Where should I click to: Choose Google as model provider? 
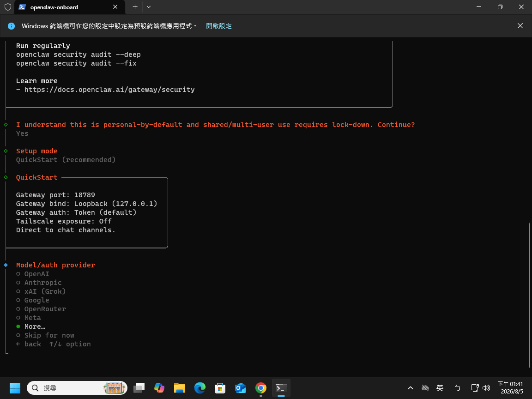pyautogui.click(x=33, y=300)
